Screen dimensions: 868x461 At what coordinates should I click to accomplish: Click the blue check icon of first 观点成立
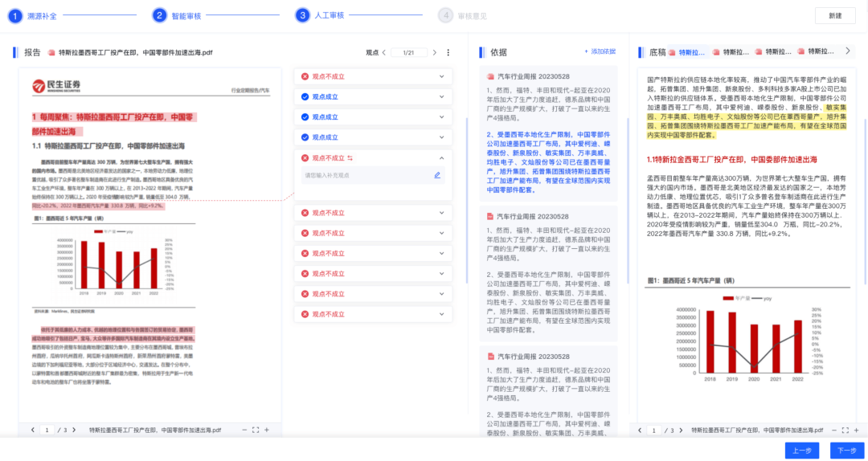tap(305, 97)
